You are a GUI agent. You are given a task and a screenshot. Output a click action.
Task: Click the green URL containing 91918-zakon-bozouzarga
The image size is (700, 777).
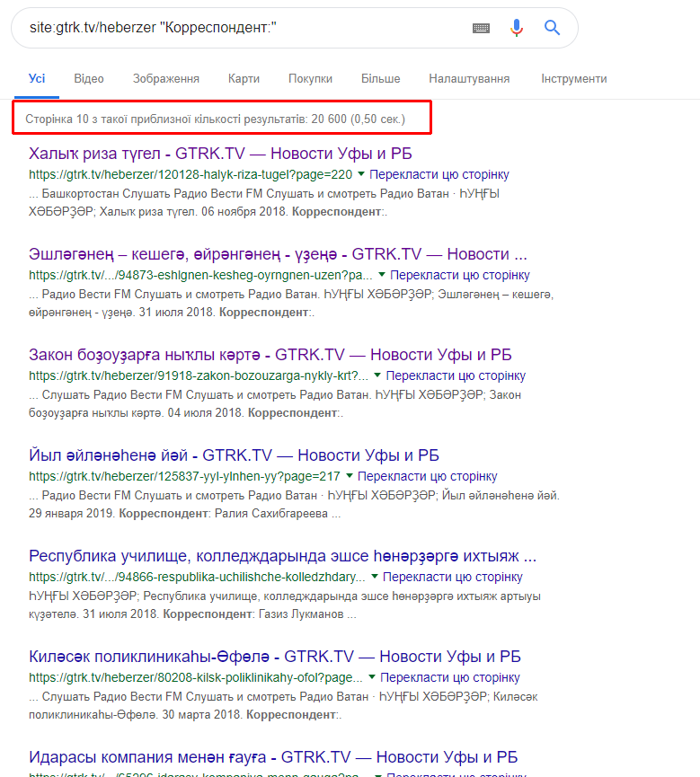point(199,375)
